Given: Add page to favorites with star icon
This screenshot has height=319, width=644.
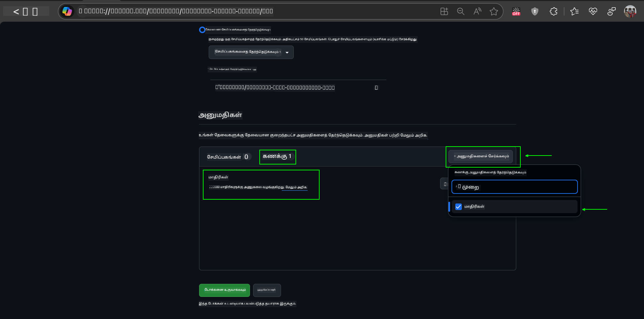Looking at the screenshot, I should (494, 11).
